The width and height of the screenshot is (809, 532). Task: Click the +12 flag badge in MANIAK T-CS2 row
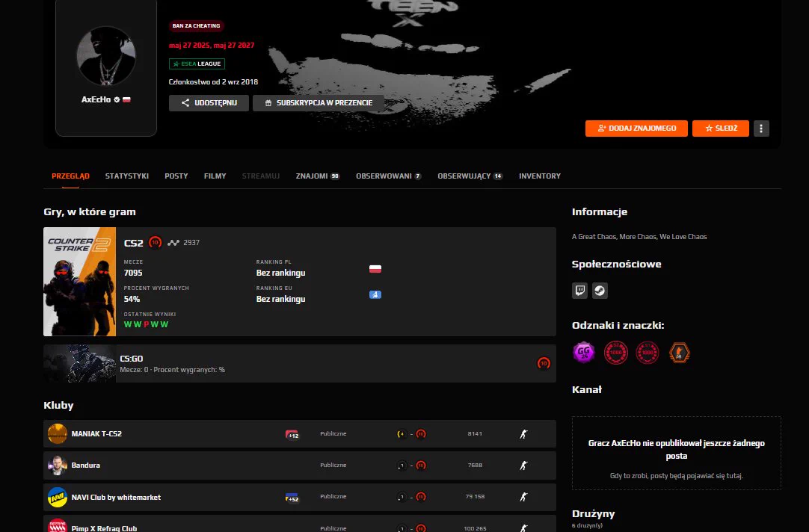[x=292, y=435]
